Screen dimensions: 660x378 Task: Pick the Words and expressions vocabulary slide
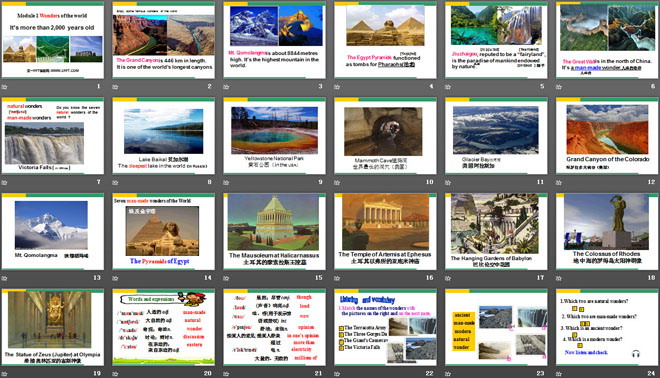click(163, 327)
